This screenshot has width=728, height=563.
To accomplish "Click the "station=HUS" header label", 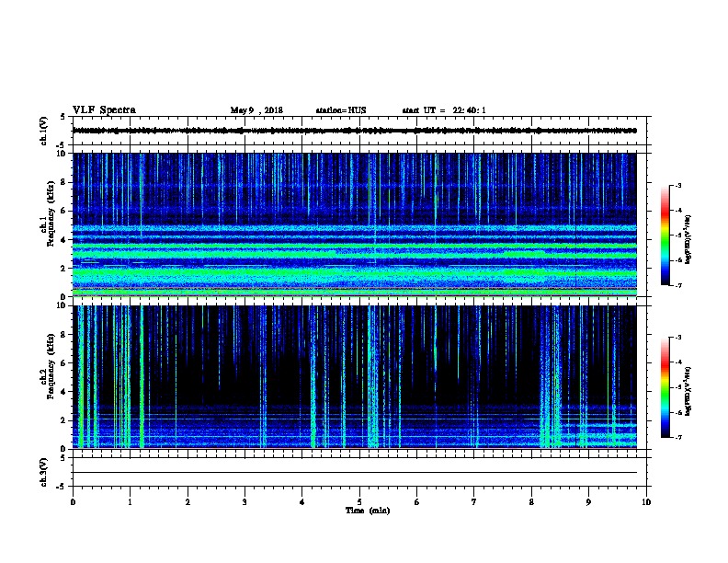I will coord(341,110).
